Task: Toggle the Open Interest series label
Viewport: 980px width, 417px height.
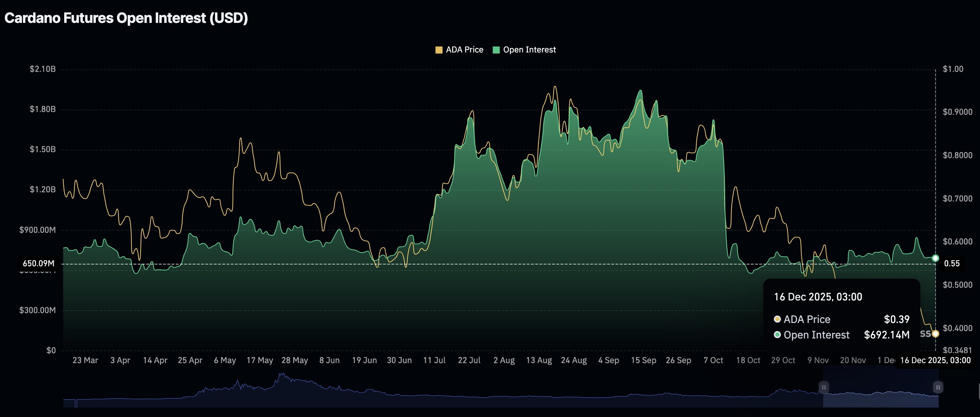Action: coord(529,50)
